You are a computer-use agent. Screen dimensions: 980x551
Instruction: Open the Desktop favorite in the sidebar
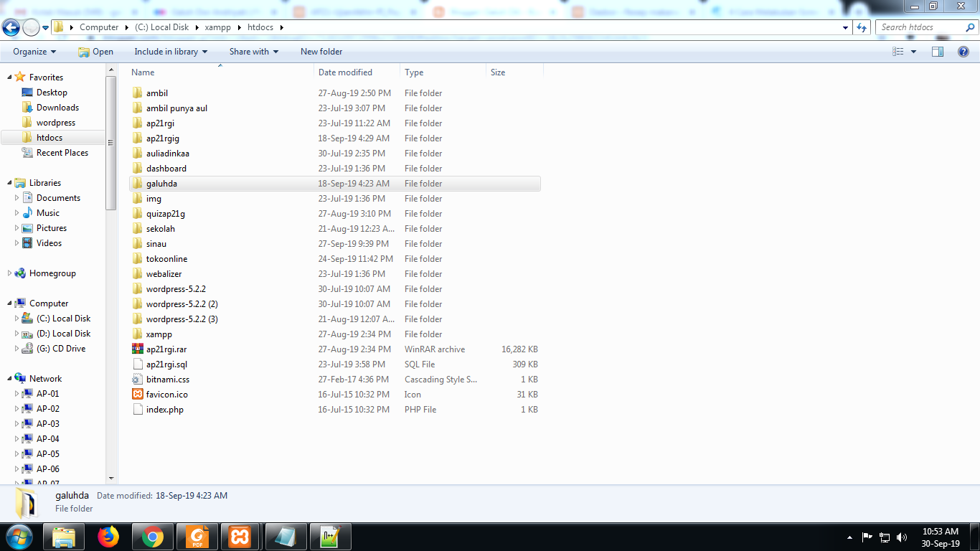click(x=52, y=93)
